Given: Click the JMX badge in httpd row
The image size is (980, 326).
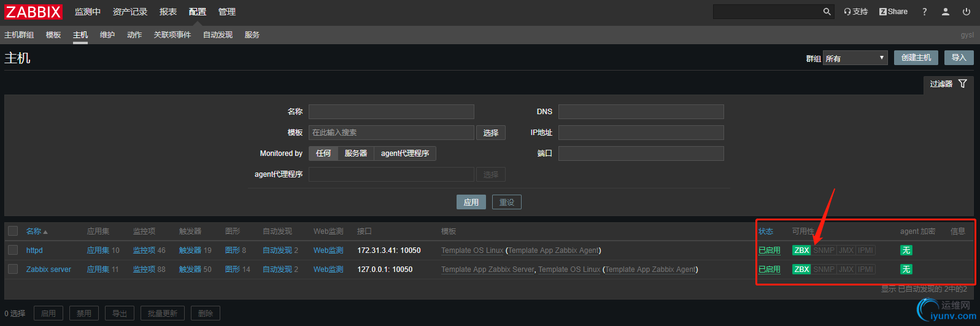Looking at the screenshot, I should coord(846,250).
